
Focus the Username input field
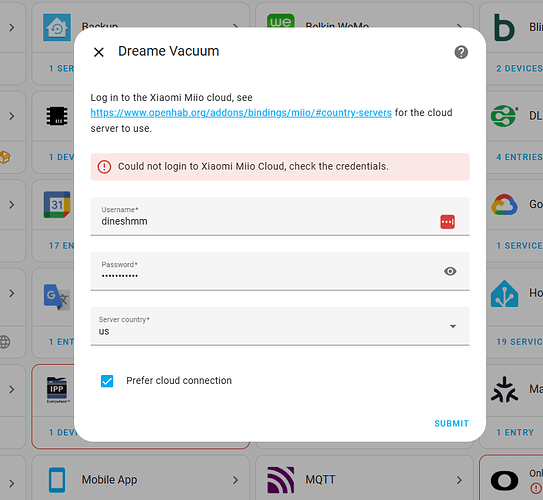click(x=280, y=216)
